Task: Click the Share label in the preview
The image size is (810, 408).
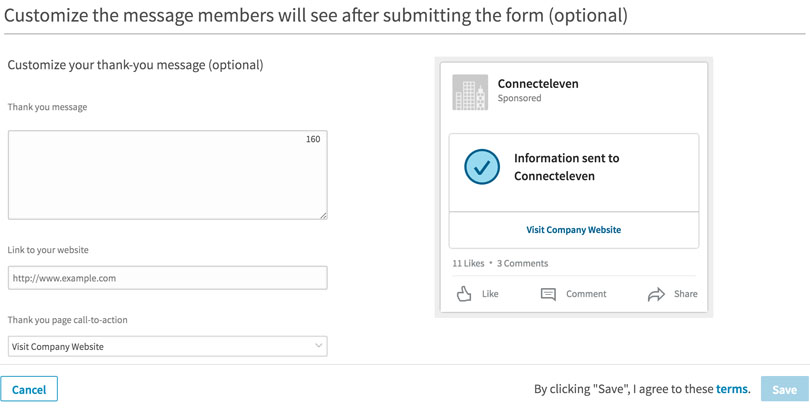Action: (686, 294)
